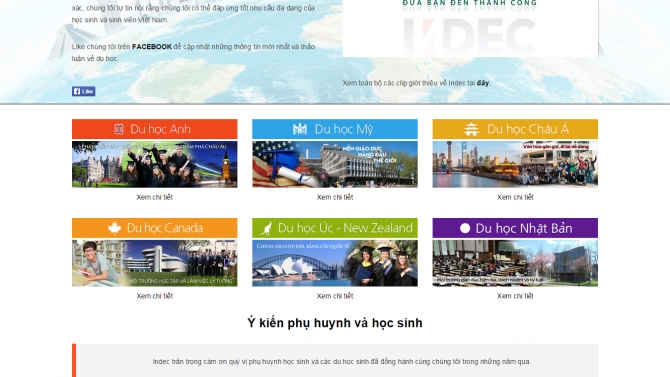Click Xem chi tiết under Du học Nhật Bản

515,296
